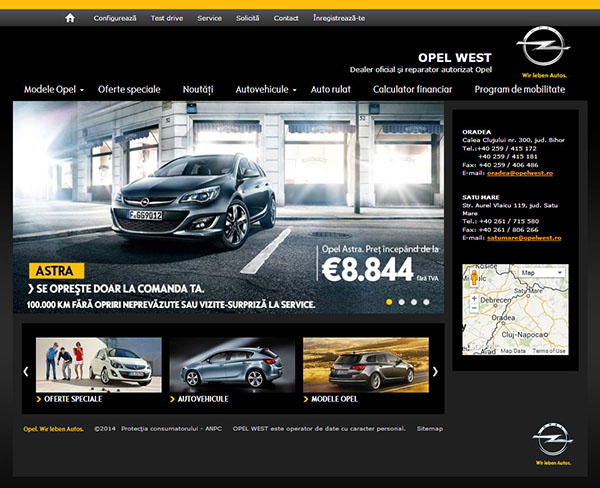The width and height of the screenshot is (600, 488).
Task: Open Contact in the top bar
Action: click(x=286, y=18)
